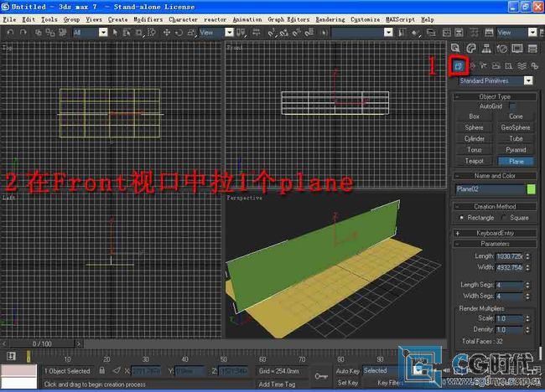
Task: Activate the Unlink Selection tool
Action: 50,33
